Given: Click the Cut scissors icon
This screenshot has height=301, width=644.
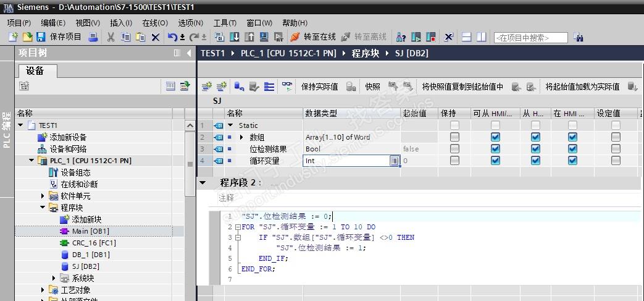Looking at the screenshot, I should [x=111, y=37].
